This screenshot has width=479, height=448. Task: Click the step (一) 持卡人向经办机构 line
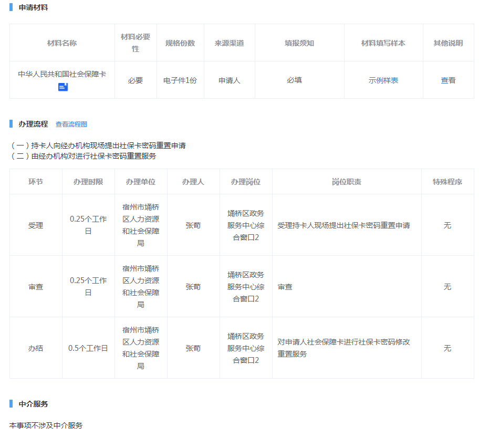98,145
